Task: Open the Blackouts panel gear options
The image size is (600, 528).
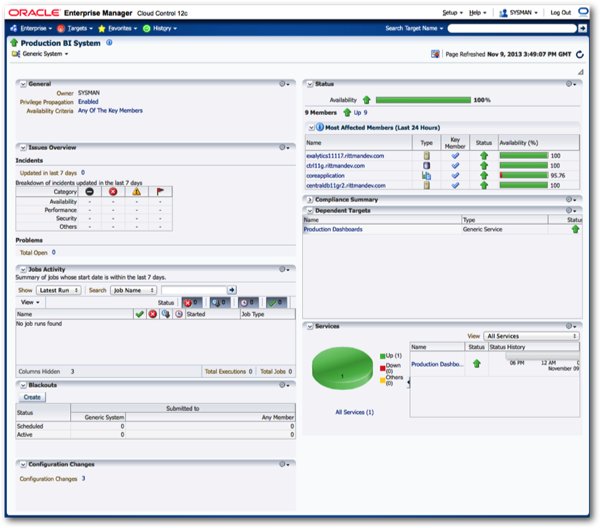Action: [284, 385]
